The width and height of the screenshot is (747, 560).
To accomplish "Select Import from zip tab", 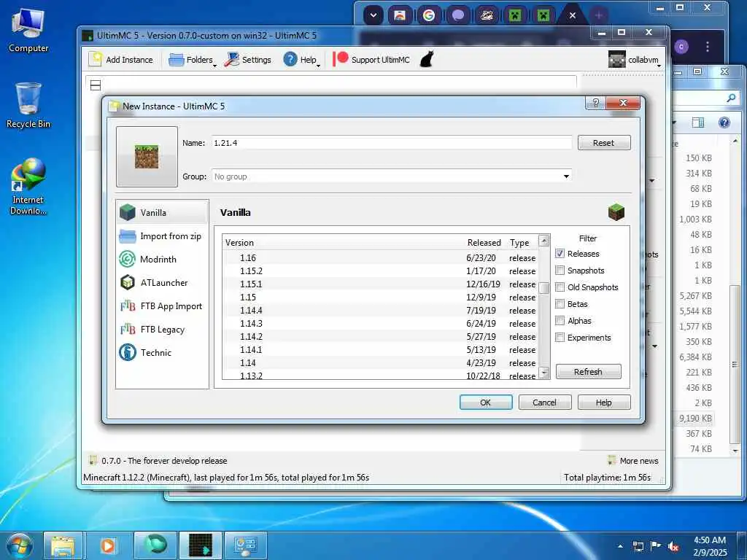I will tap(162, 236).
